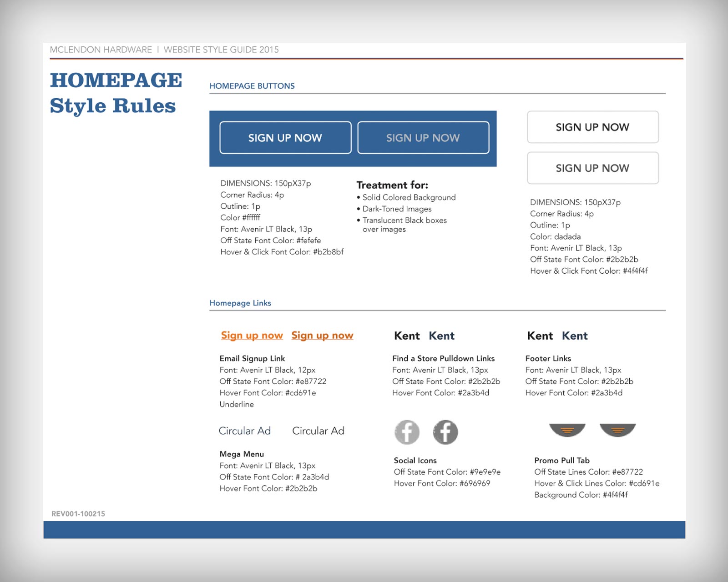Click the 'Dark-Toned Images' bullet

[394, 209]
